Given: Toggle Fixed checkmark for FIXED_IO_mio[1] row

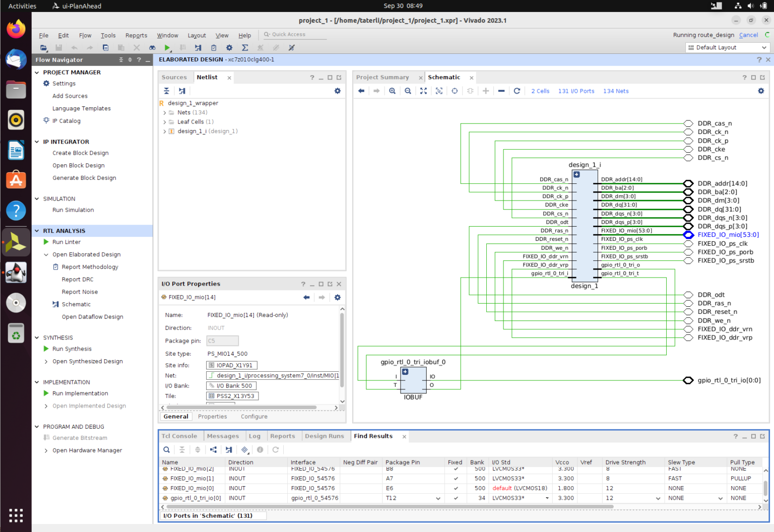Looking at the screenshot, I should pos(456,479).
